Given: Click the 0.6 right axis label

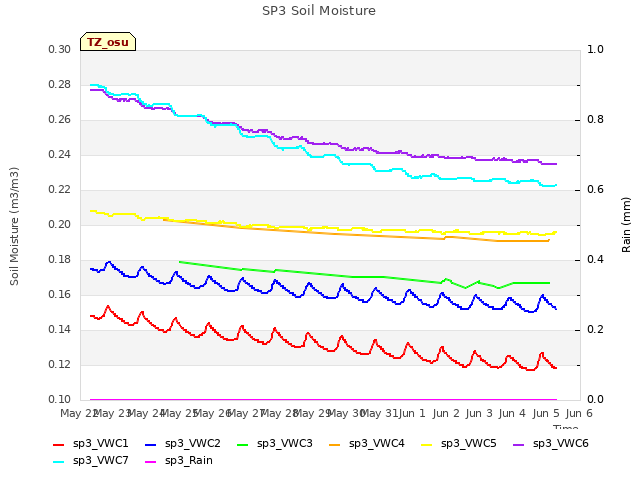Looking at the screenshot, I should tap(595, 189).
